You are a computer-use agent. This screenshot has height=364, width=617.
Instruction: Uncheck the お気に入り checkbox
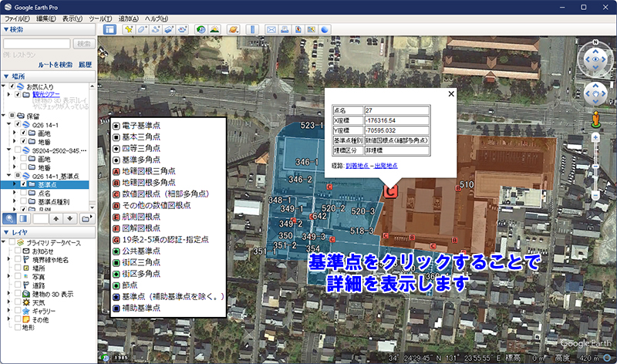click(x=12, y=86)
